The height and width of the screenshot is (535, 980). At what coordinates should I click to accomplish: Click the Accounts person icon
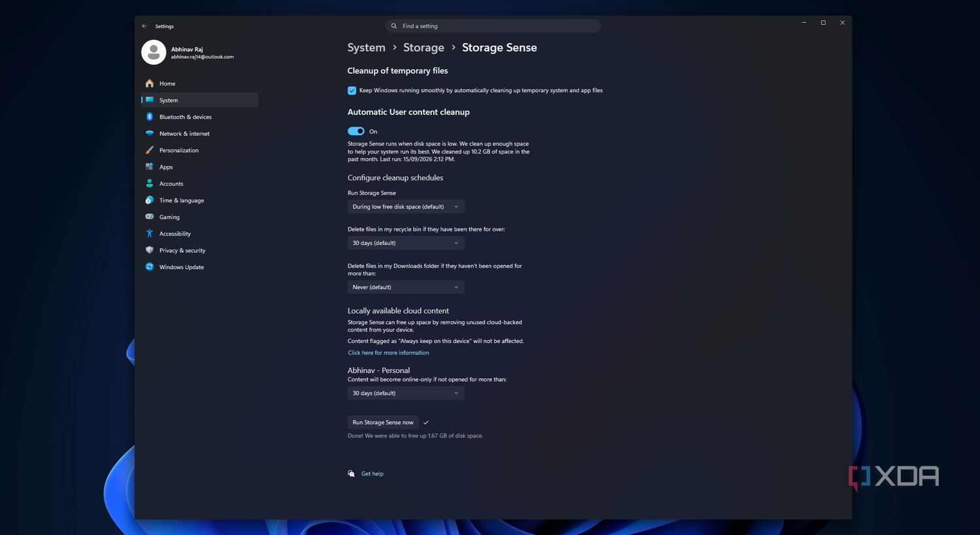pos(150,184)
